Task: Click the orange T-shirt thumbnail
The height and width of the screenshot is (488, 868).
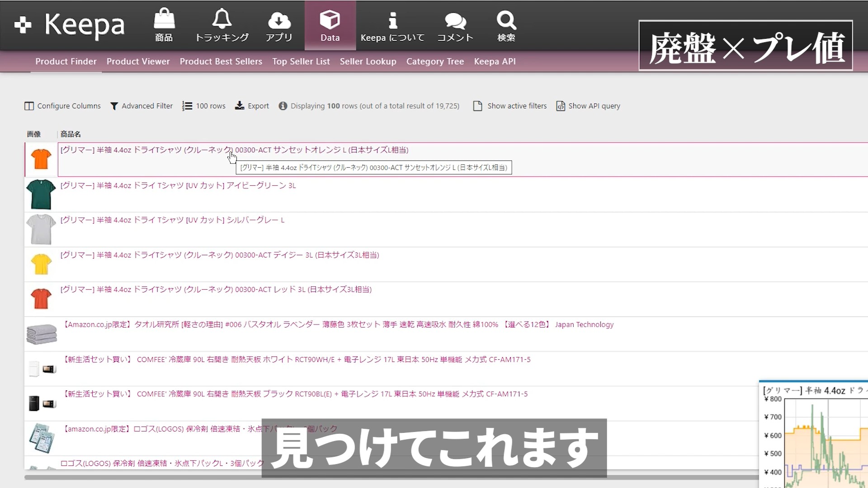Action: [x=41, y=160]
